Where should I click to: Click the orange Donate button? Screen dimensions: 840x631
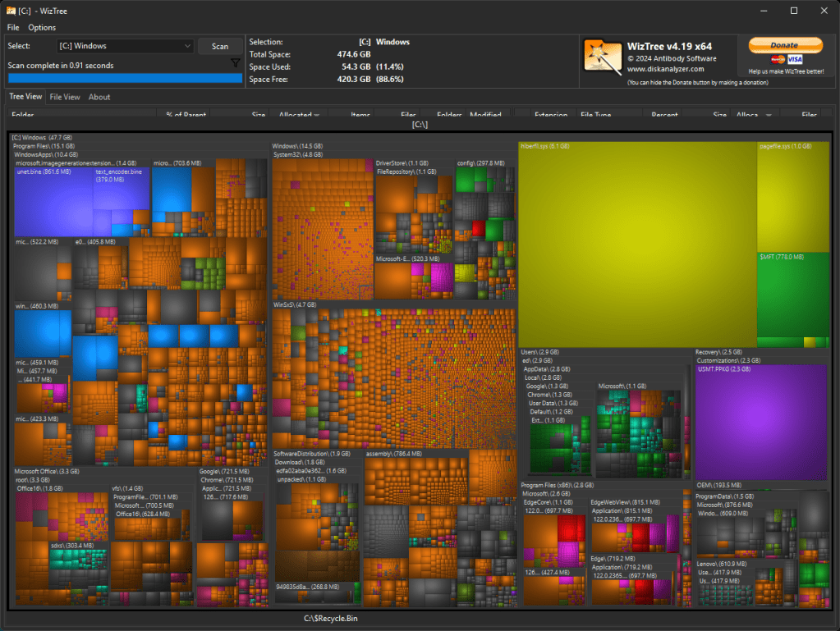[x=785, y=44]
